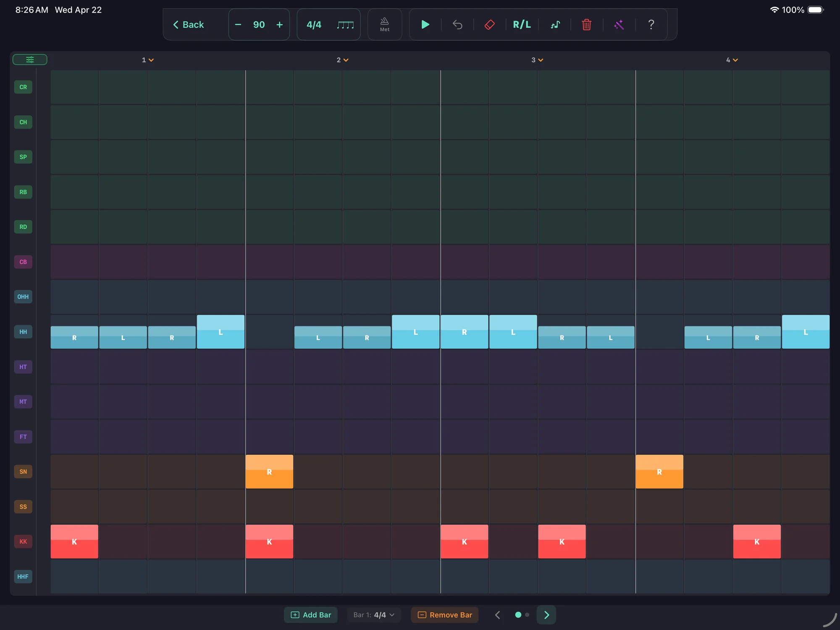840x630 pixels.
Task: Toggle accented hi-hat R note on beat 3
Action: point(464,332)
